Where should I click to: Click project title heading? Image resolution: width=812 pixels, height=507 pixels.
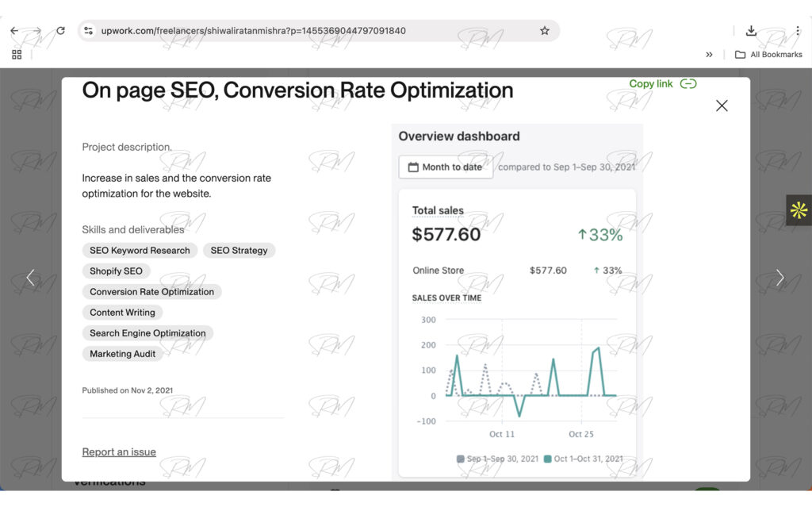click(298, 90)
